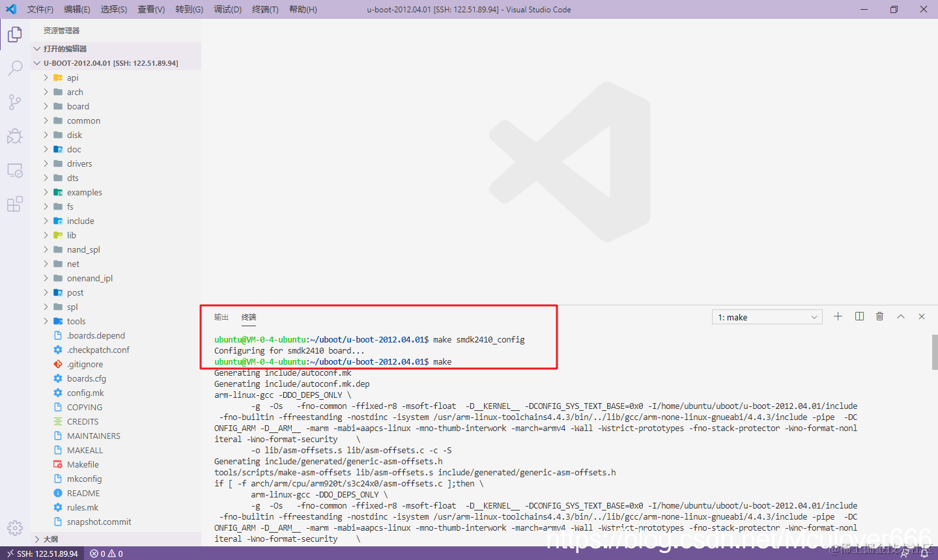Viewport: 938px width, 560px height.
Task: Open the Help menu
Action: coord(303,9)
